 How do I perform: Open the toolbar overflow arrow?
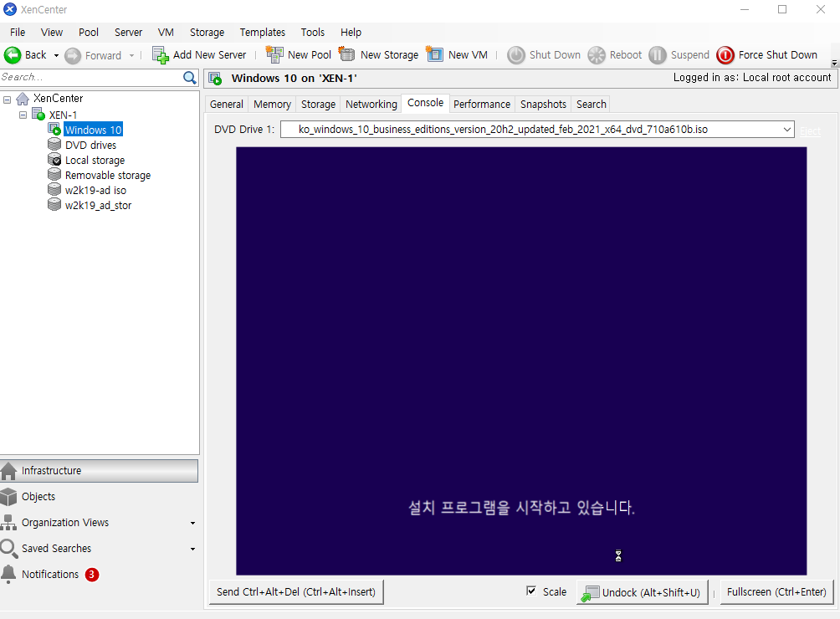(834, 64)
